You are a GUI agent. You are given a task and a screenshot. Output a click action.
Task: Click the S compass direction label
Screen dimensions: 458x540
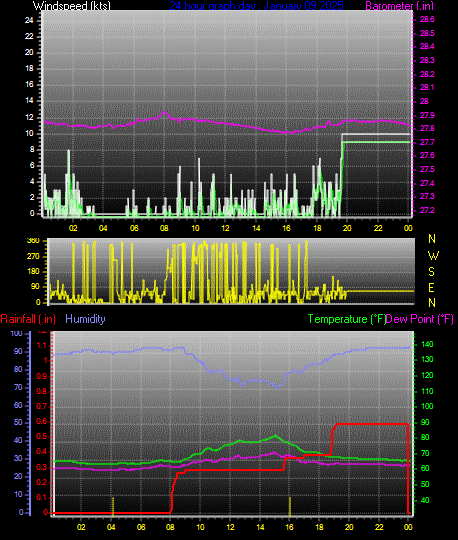click(431, 272)
